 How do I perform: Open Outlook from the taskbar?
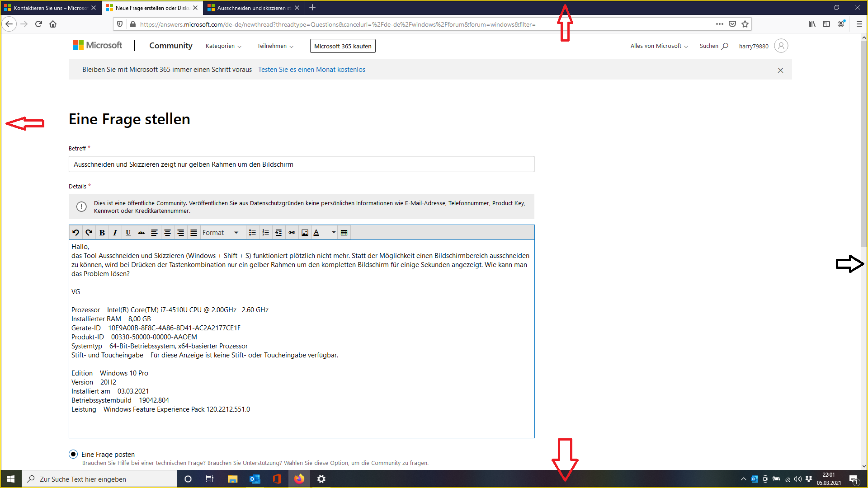pyautogui.click(x=255, y=479)
